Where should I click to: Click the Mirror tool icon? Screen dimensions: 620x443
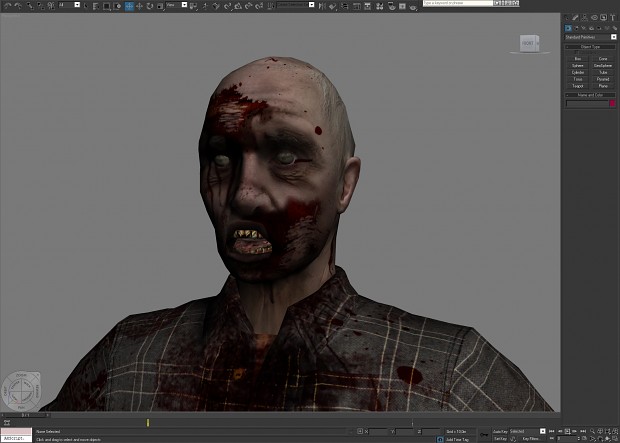point(322,6)
